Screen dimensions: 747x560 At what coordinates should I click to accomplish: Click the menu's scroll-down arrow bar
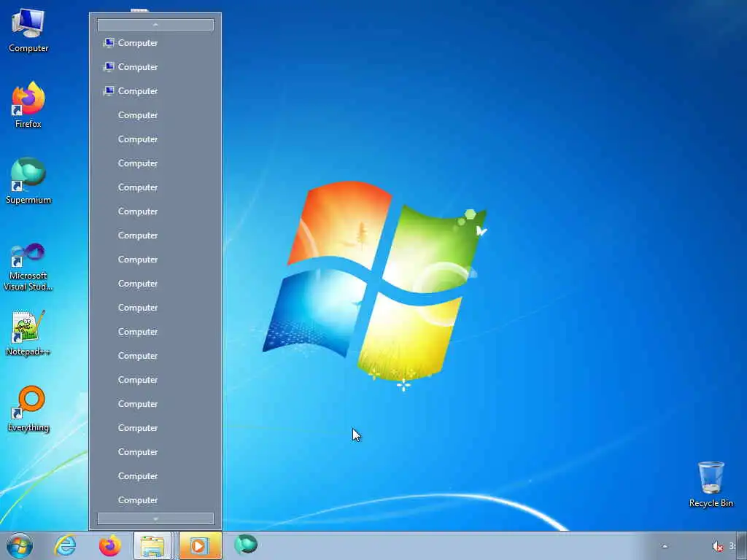click(155, 518)
